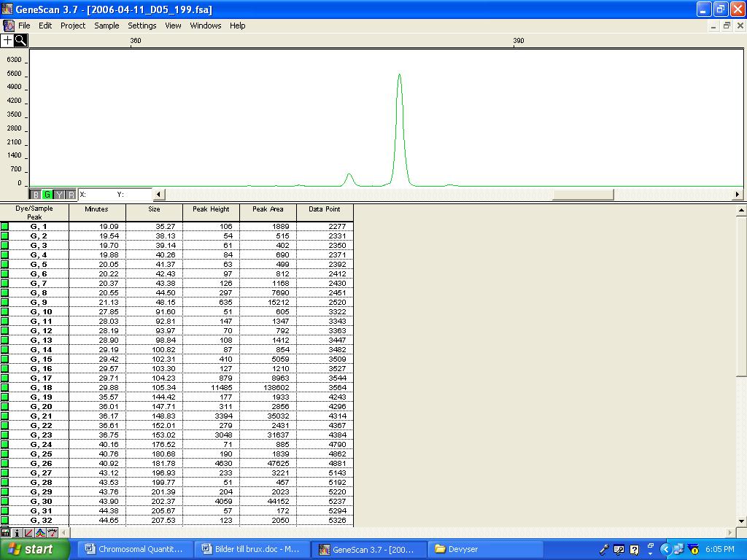Select peak row G, 26
This screenshot has width=747, height=560.
coord(177,463)
